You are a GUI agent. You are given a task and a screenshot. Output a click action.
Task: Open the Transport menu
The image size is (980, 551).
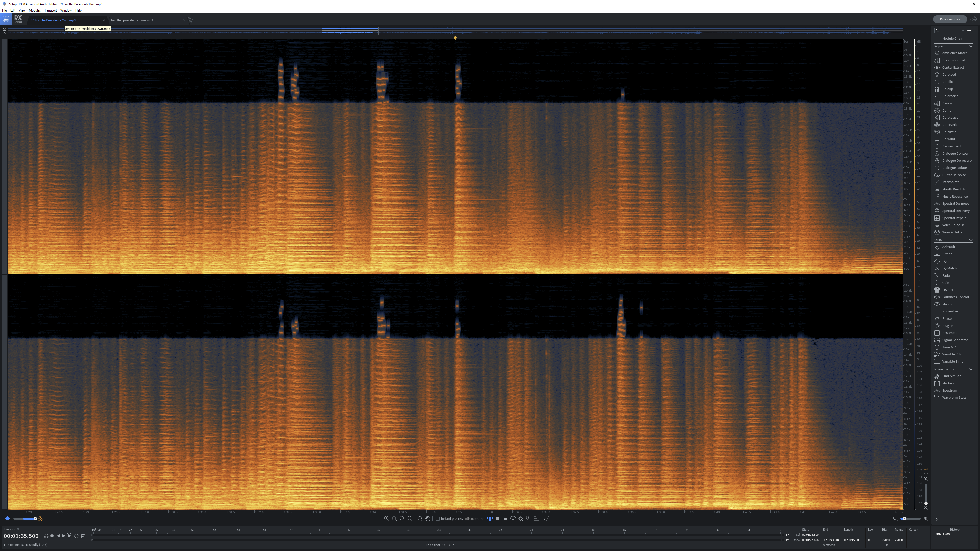[50, 10]
